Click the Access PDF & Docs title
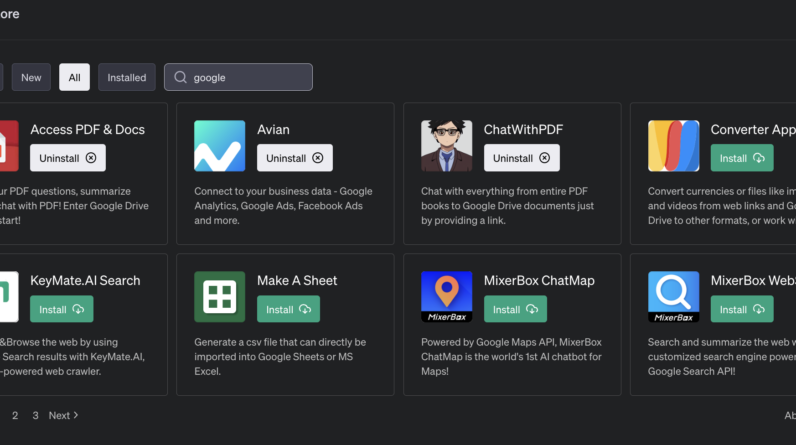This screenshot has width=796, height=445. pyautogui.click(x=87, y=129)
